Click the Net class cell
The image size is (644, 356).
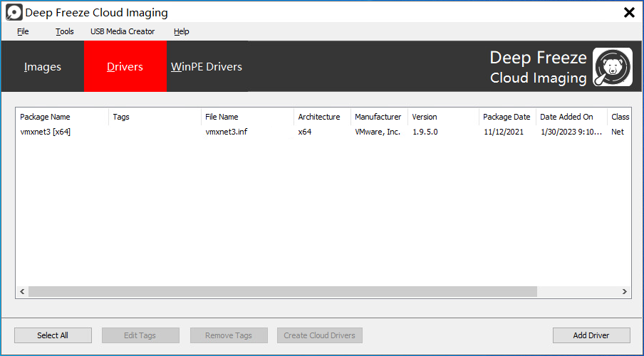tap(618, 132)
